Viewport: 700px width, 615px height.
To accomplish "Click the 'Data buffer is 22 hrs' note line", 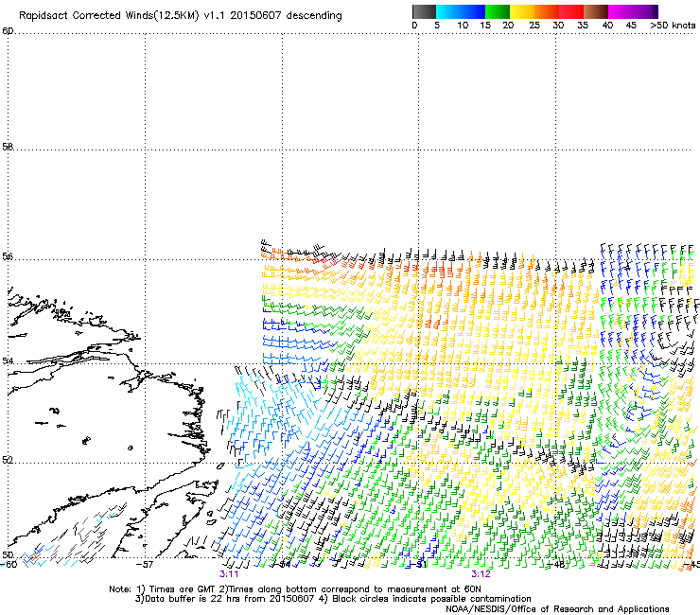I will tap(333, 599).
